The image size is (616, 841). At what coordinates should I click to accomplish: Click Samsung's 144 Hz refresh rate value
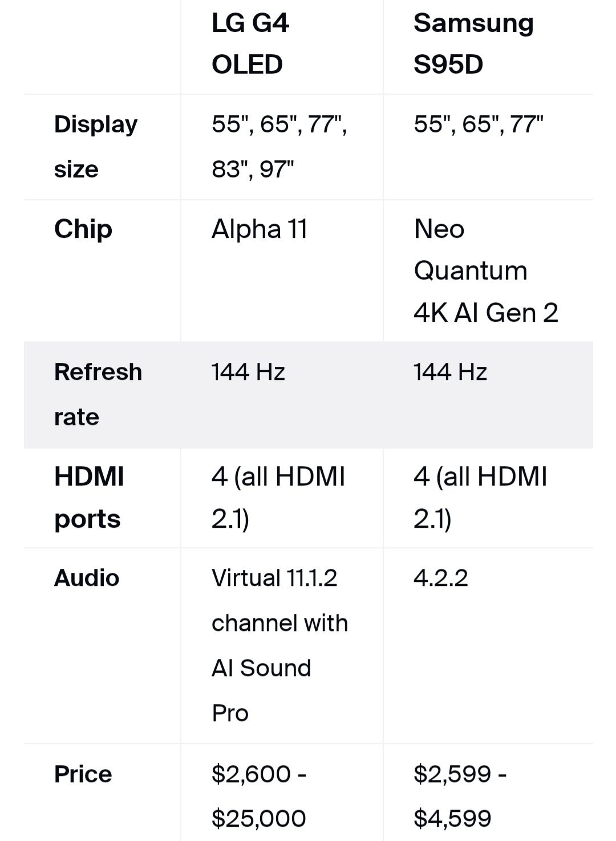(450, 372)
